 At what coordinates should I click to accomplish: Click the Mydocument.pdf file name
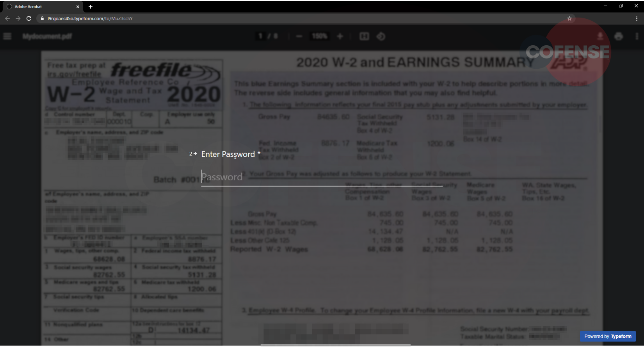47,36
